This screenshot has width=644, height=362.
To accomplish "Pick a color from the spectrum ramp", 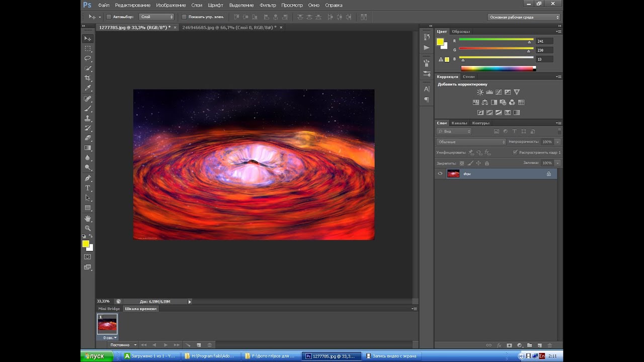I will click(498, 68).
